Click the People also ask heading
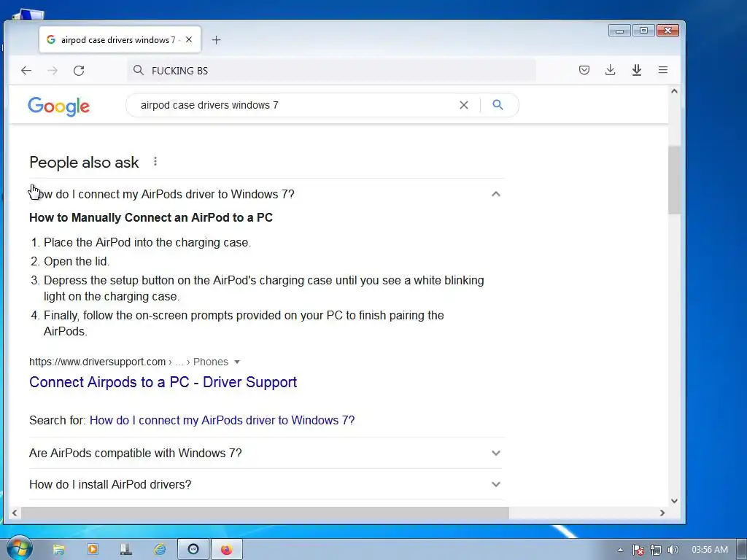 pyautogui.click(x=84, y=163)
